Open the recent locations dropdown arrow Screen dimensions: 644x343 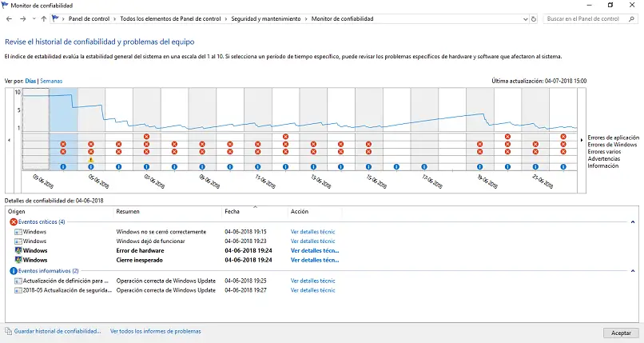33,18
